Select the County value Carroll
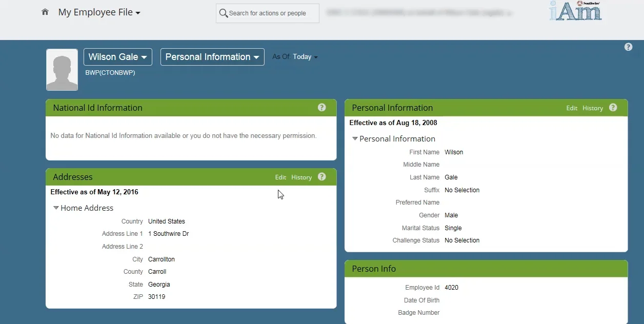 click(157, 272)
